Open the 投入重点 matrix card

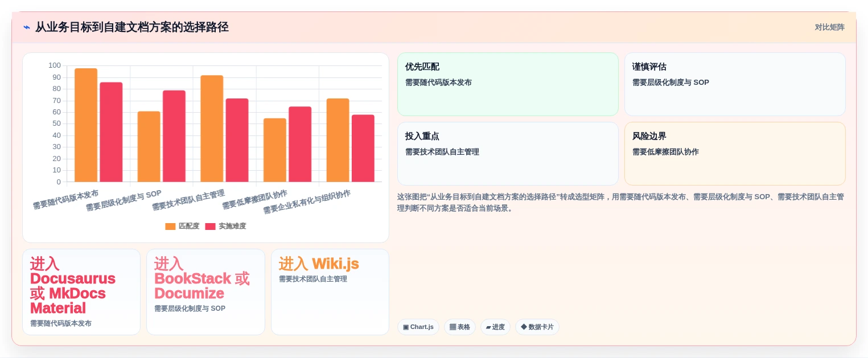pos(508,154)
